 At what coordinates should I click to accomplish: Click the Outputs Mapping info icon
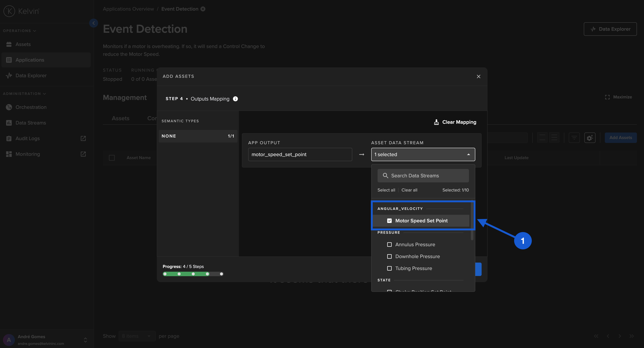235,99
